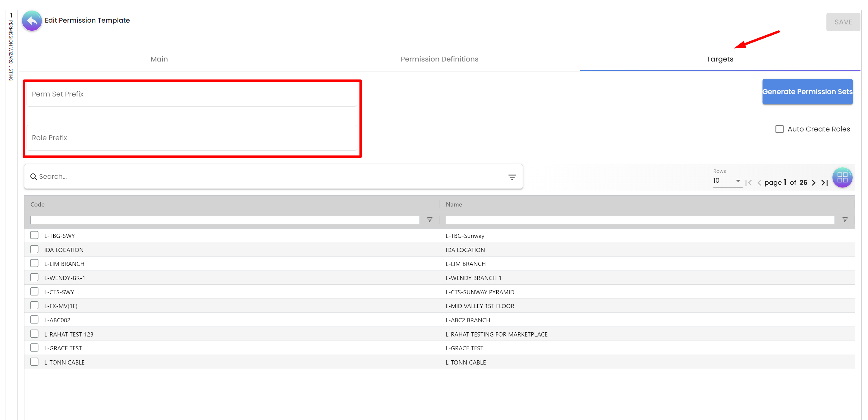Focus the Perm Set Prefix field
Image resolution: width=868 pixels, height=420 pixels.
(191, 94)
